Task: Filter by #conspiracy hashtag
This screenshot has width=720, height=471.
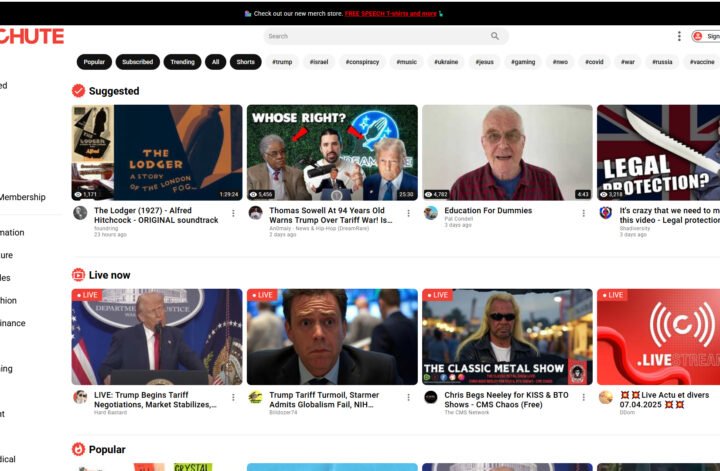Action: pyautogui.click(x=362, y=62)
